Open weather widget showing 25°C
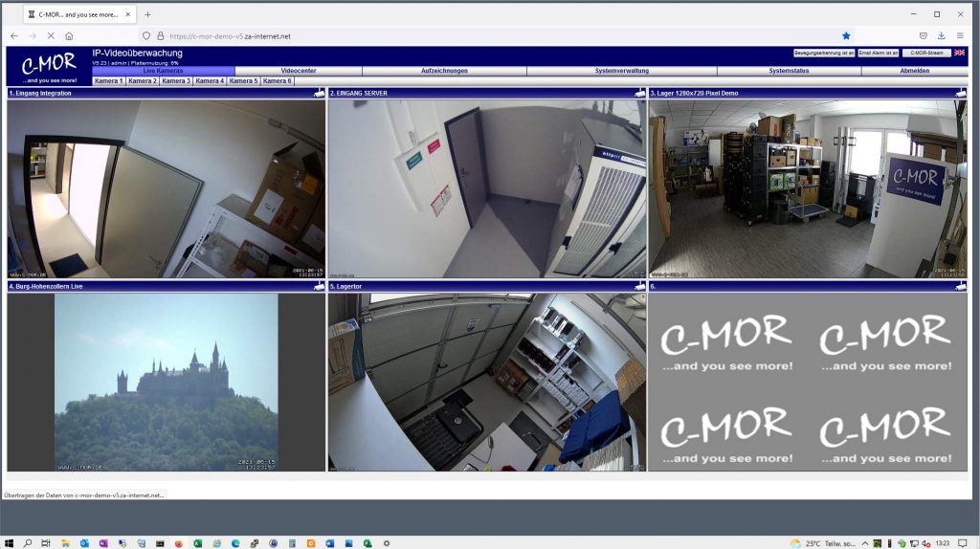Viewport: 980px width, 549px height. pos(822,543)
